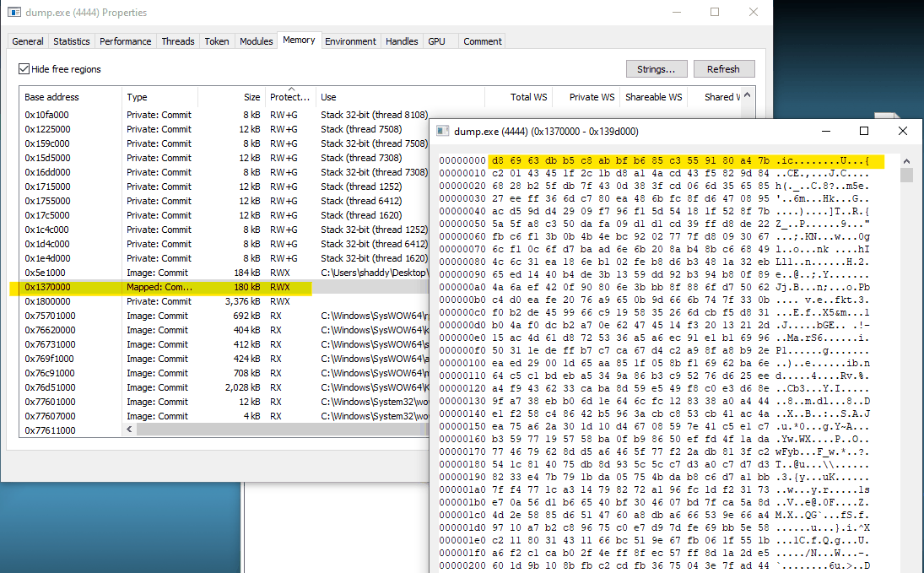Viewport: 924px width, 573px height.
Task: Click hex offset 00000000 row in viewer
Action: [x=655, y=161]
